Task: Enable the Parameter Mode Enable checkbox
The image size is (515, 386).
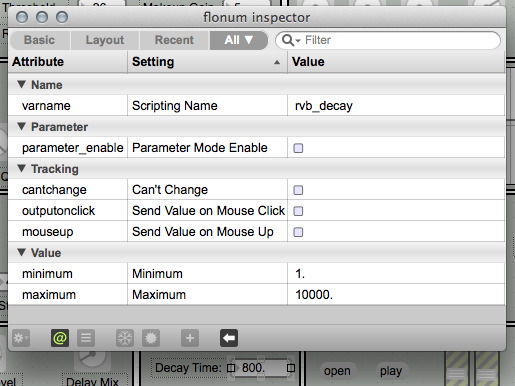Action: coord(298,148)
